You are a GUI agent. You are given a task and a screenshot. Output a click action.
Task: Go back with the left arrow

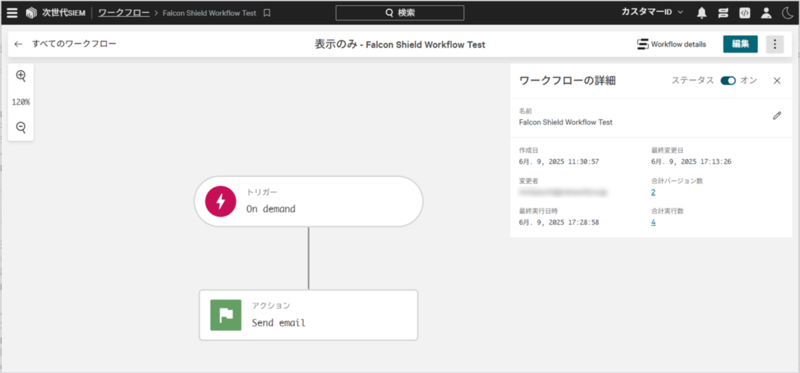(18, 44)
